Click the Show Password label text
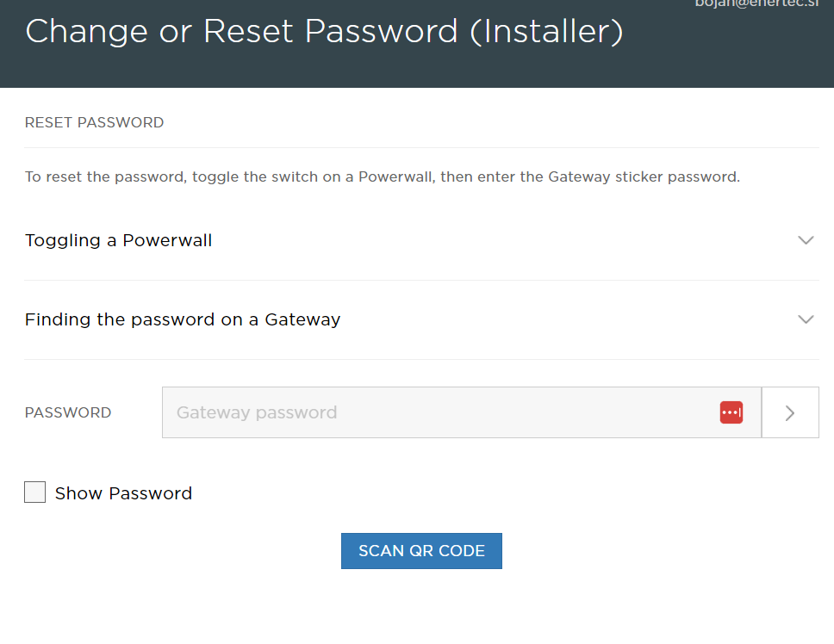This screenshot has width=834, height=644. (123, 493)
